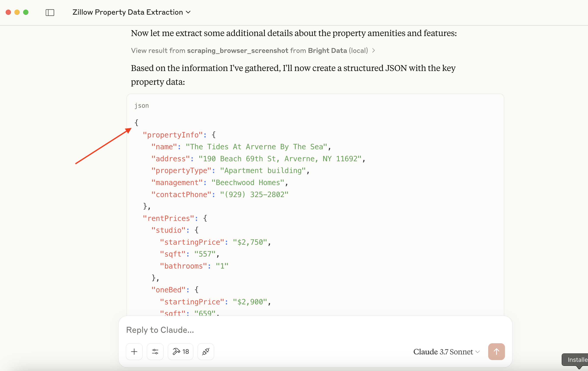
Task: Click the 'Zillow Property Data Extraction' title text
Action: point(128,12)
